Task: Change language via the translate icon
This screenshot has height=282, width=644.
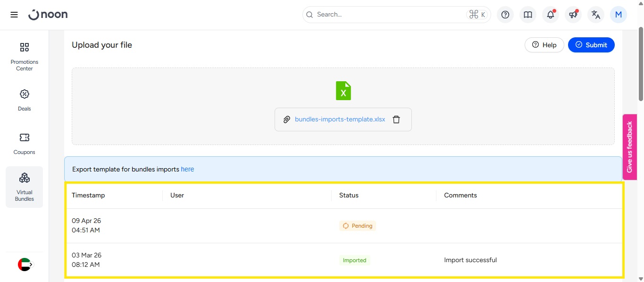Action: tap(596, 15)
